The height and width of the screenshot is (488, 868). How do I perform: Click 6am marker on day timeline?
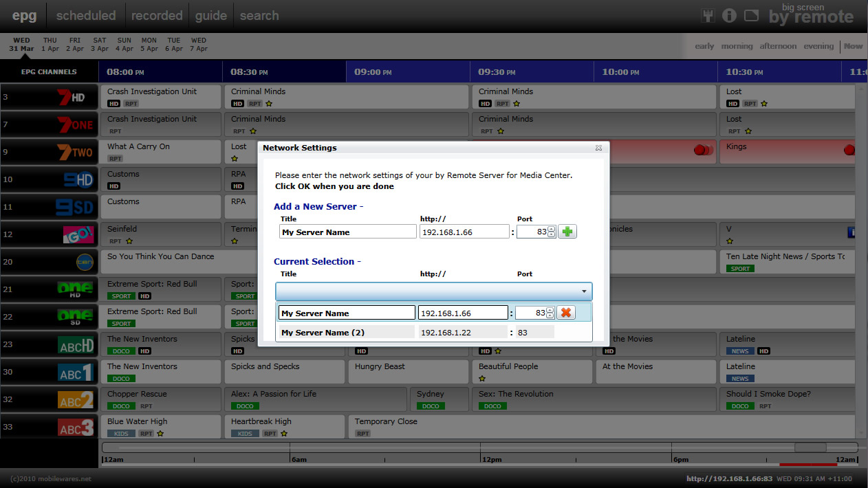tap(299, 459)
